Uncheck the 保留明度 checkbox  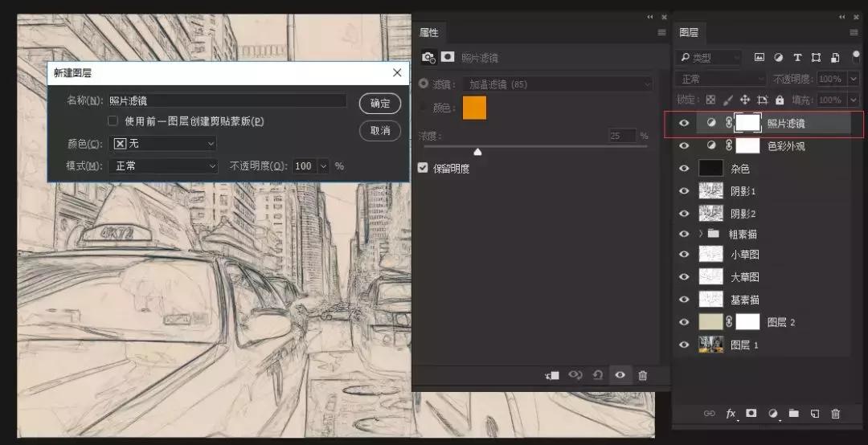click(423, 168)
